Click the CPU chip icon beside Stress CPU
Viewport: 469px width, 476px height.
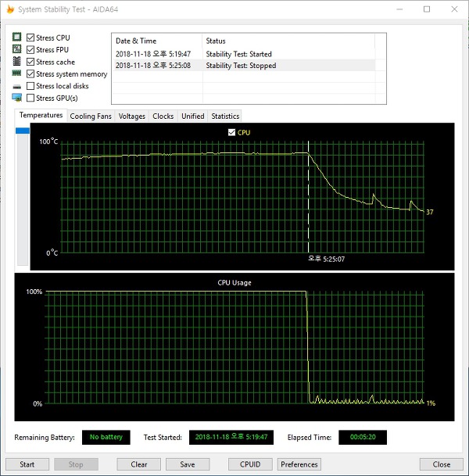coord(16,37)
